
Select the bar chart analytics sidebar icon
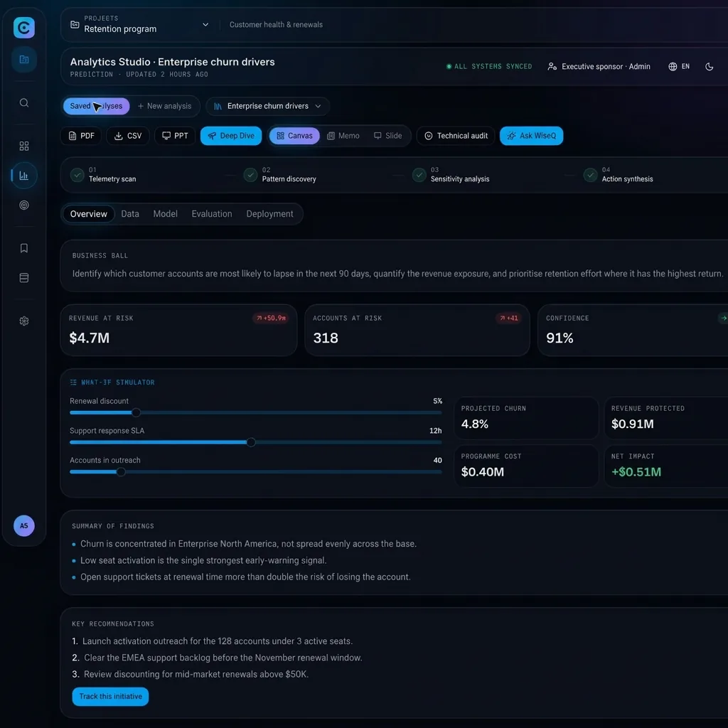[x=24, y=176]
